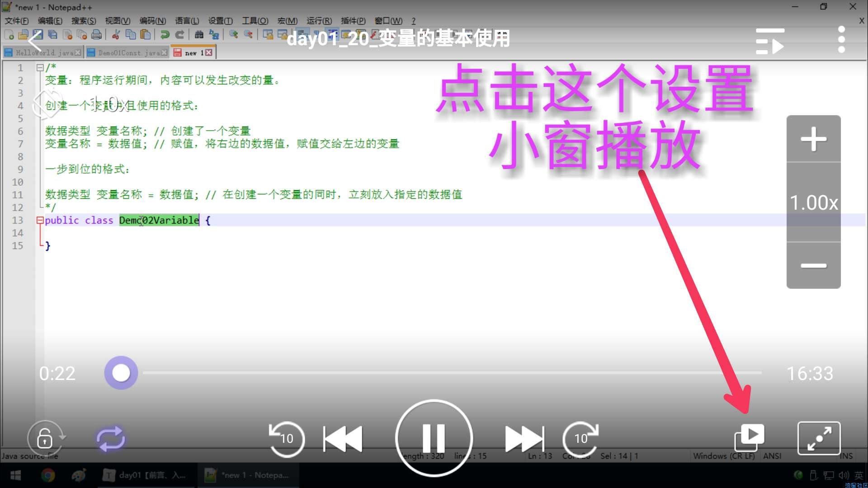This screenshot has width=868, height=488.
Task: Open the playlist queue icon
Action: 770,41
